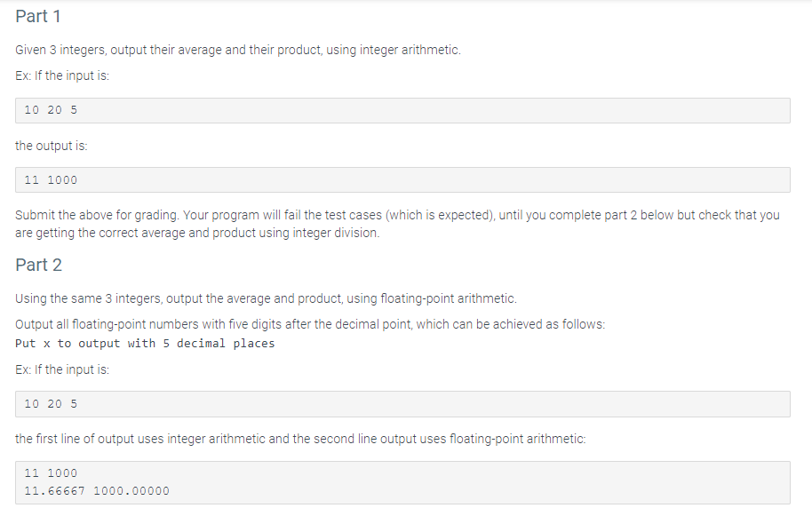Click 'the output is:' label
Viewport: 812px width, 516px height.
tap(52, 146)
